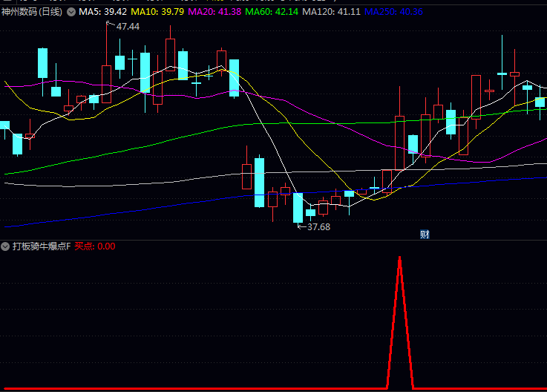547x392 pixels.
Task: Click the cyan candlestick above the 37.68 low
Action: click(x=298, y=207)
